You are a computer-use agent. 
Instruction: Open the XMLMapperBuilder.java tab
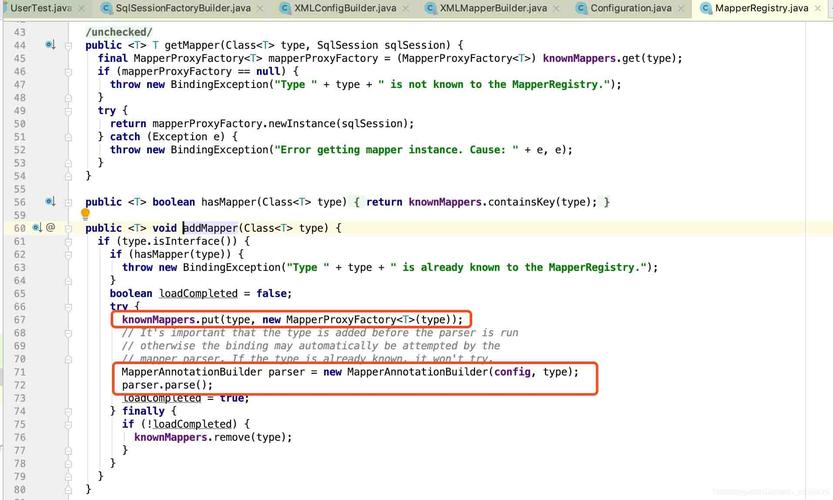pyautogui.click(x=493, y=8)
